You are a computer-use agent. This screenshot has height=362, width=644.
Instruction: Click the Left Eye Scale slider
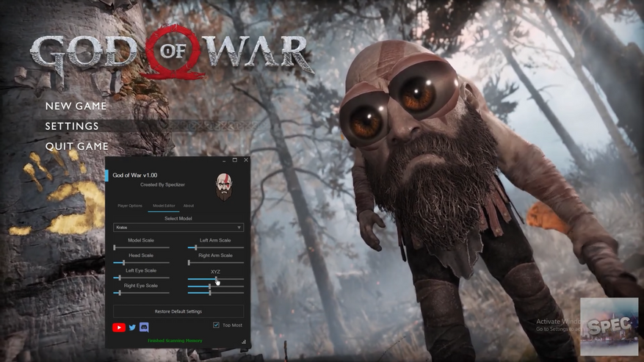[x=141, y=278]
